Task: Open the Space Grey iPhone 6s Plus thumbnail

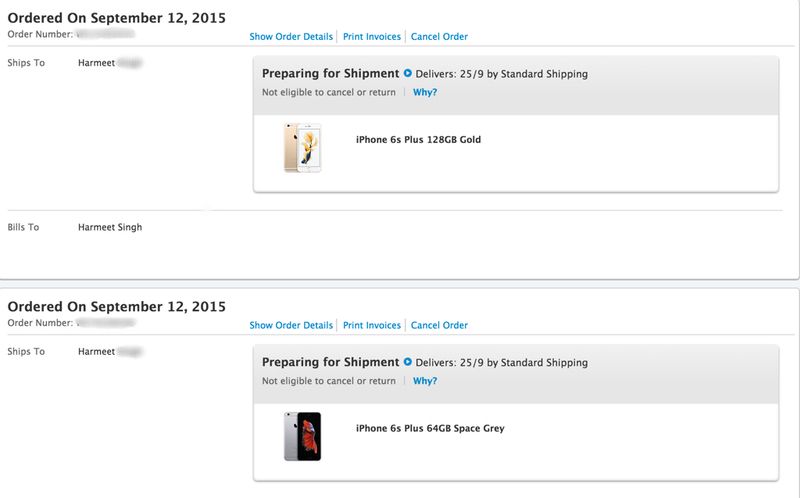Action: pyautogui.click(x=302, y=436)
